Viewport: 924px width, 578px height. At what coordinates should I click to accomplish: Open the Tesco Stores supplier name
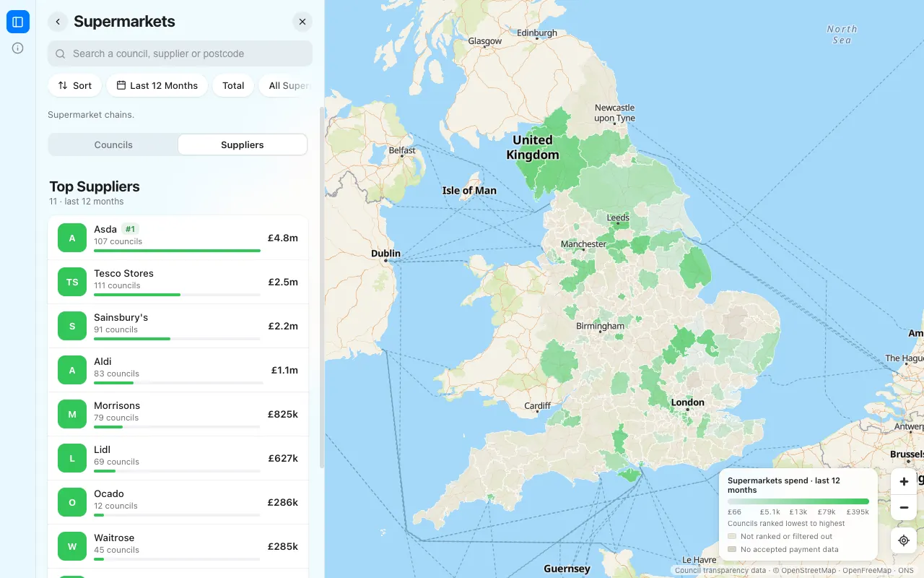[123, 273]
